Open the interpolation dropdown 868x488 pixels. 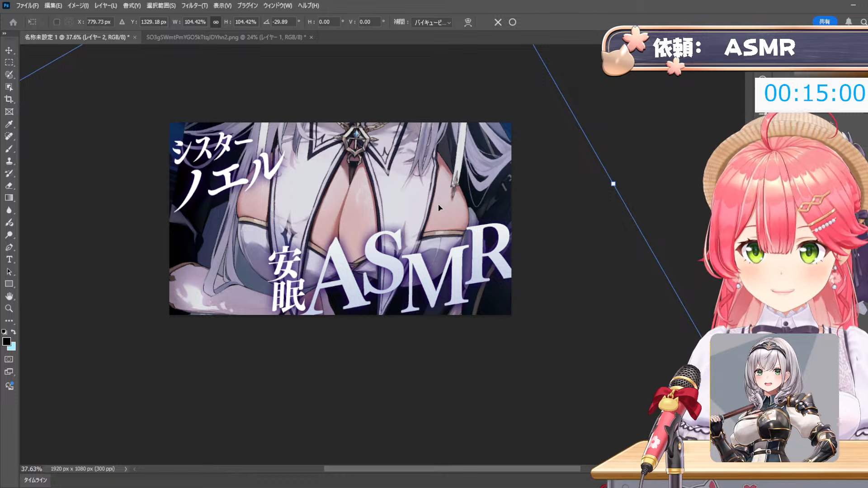433,22
